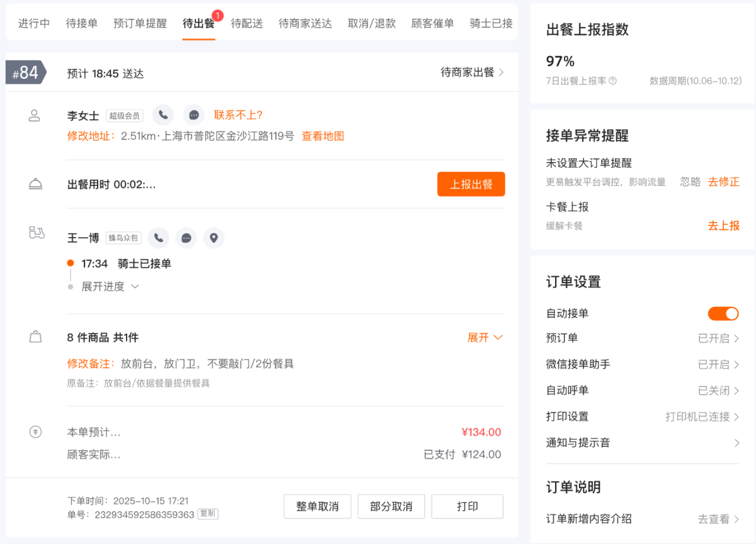This screenshot has width=756, height=544.
Task: Click the 上报出餐 button
Action: pos(471,183)
